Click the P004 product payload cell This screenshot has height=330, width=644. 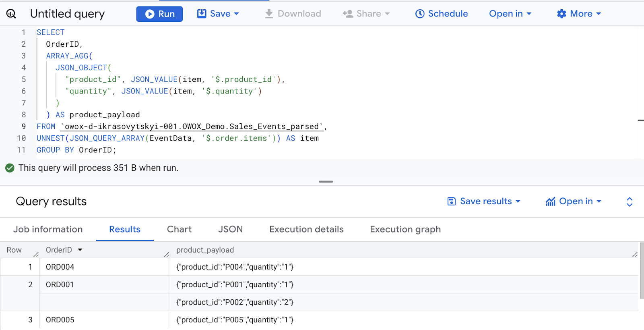tap(404, 267)
